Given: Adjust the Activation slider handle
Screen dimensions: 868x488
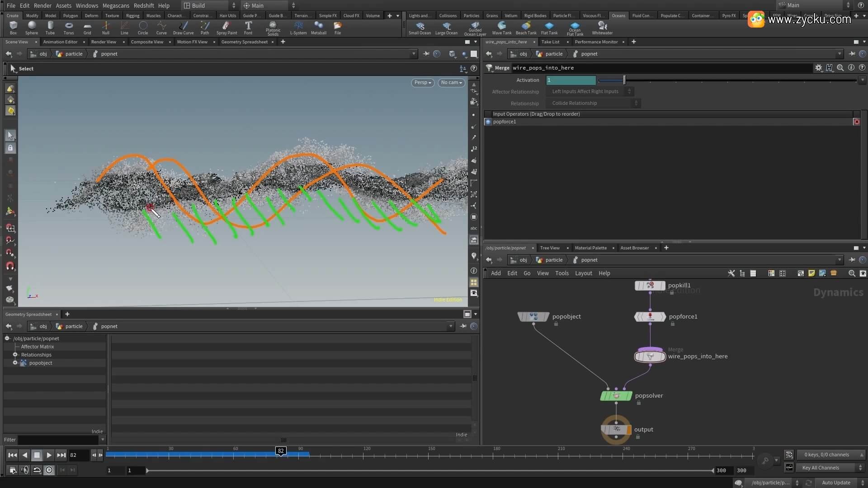Looking at the screenshot, I should click(x=624, y=80).
